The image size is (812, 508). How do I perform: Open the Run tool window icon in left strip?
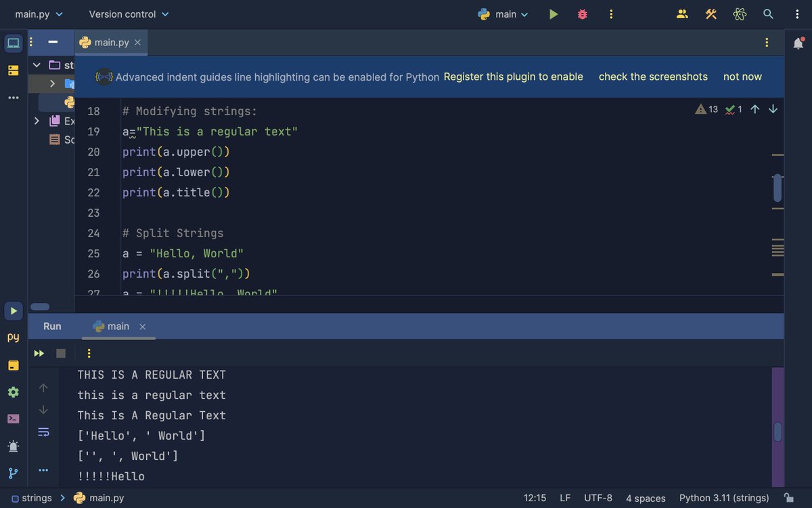(x=14, y=311)
